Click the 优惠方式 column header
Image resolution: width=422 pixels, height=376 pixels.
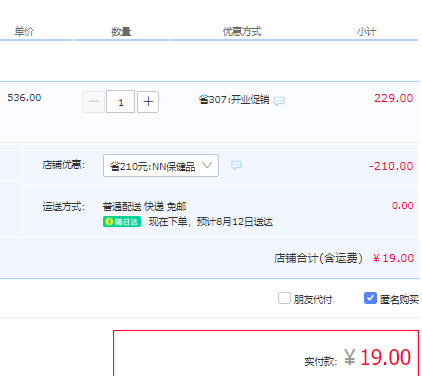[242, 32]
